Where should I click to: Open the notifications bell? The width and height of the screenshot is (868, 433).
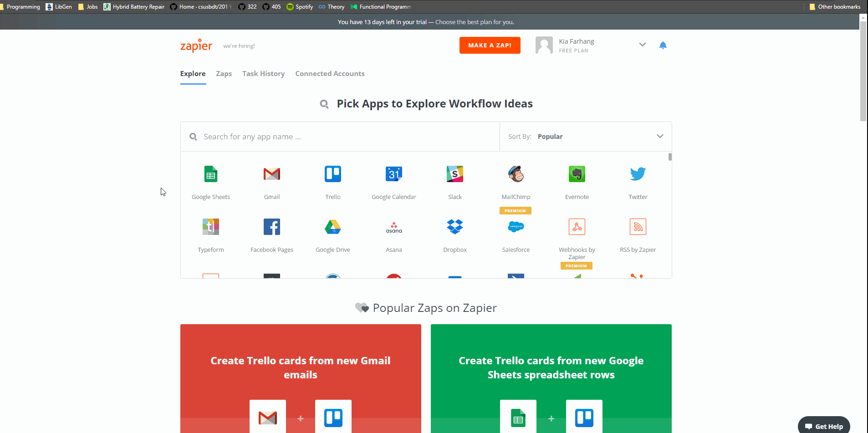click(663, 45)
